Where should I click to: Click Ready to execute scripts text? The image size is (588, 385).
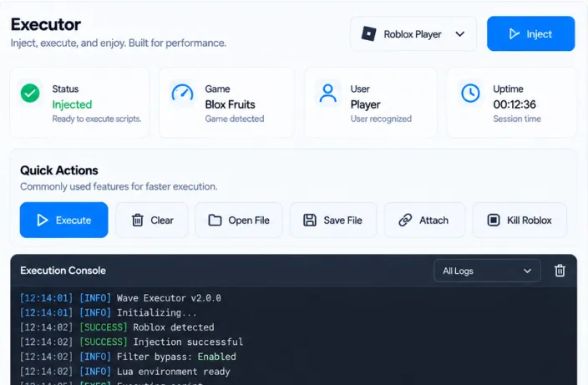tap(97, 119)
